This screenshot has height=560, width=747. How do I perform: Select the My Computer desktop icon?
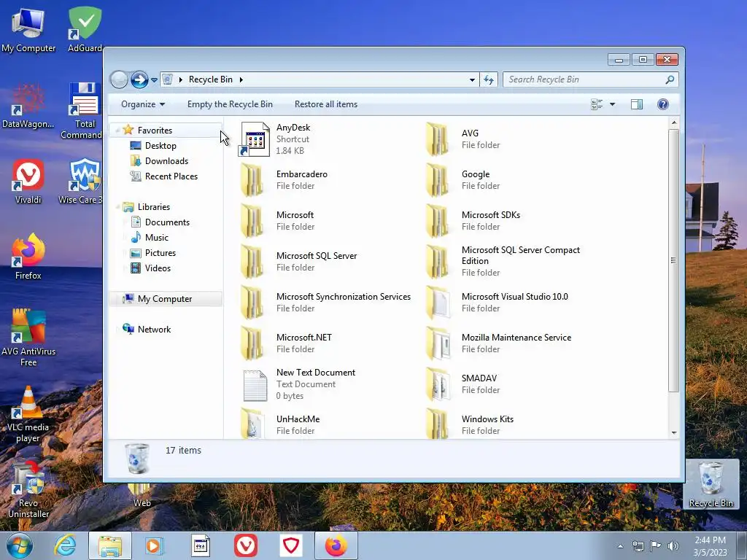pos(28,30)
